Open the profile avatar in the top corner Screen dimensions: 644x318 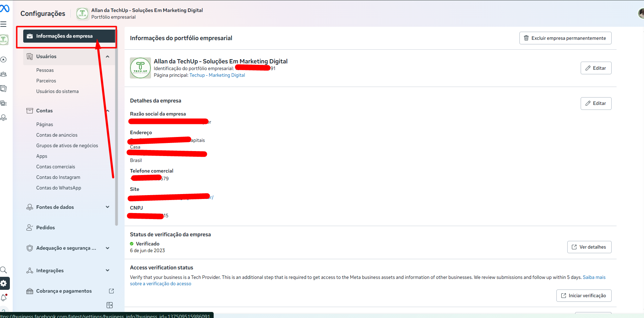tap(641, 13)
